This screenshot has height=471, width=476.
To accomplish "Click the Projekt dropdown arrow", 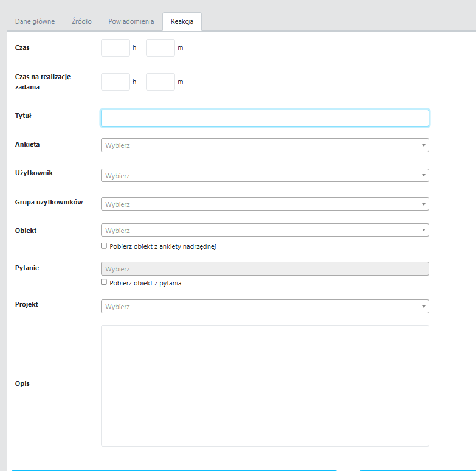I will pos(424,306).
